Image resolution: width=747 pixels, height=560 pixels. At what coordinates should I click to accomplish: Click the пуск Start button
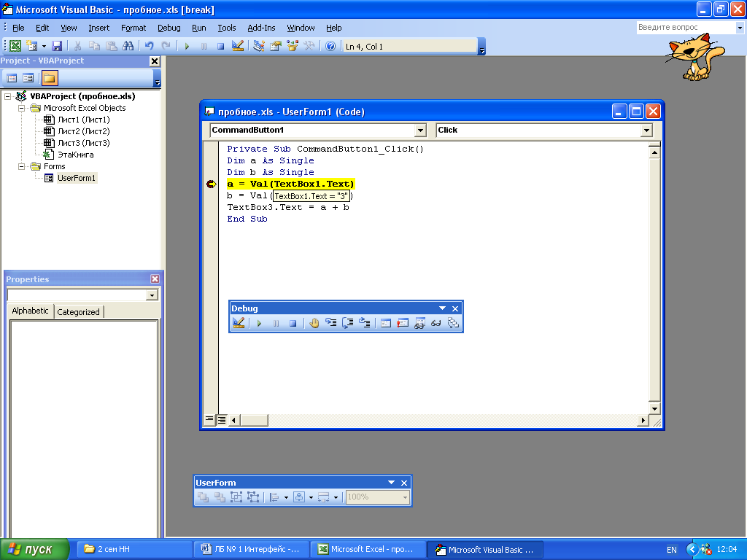tap(34, 550)
